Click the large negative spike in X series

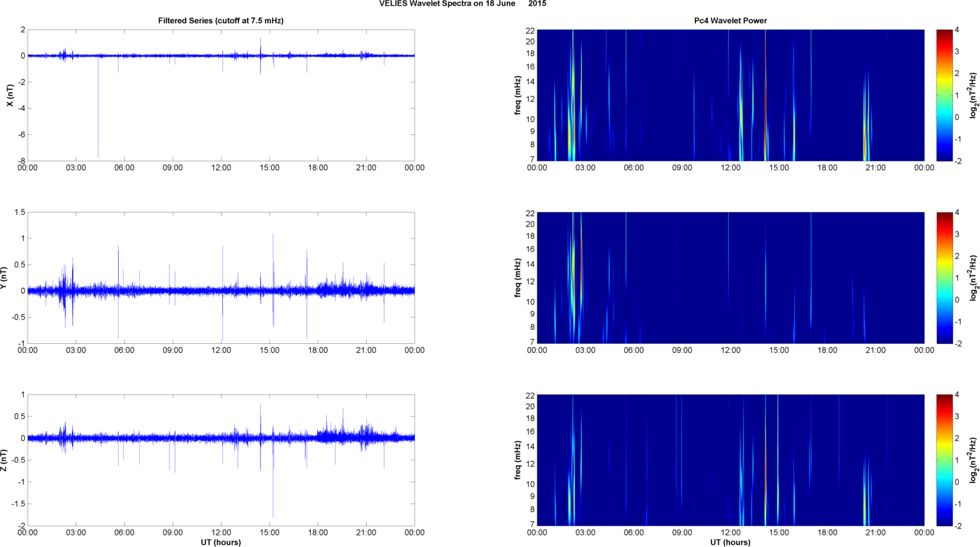pyautogui.click(x=98, y=129)
